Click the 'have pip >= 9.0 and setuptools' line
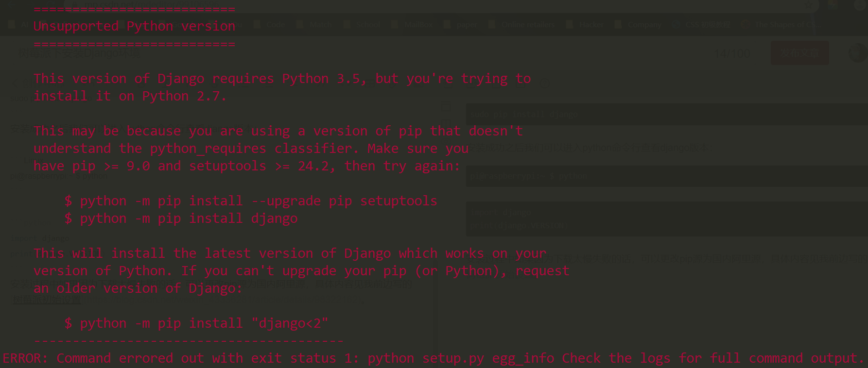This screenshot has height=368, width=868. point(247,166)
